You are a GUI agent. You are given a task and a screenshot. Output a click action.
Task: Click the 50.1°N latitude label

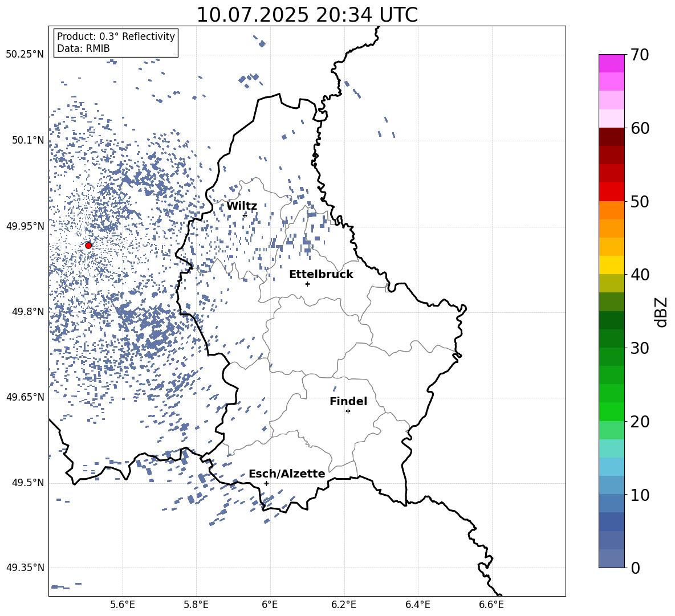pos(28,140)
